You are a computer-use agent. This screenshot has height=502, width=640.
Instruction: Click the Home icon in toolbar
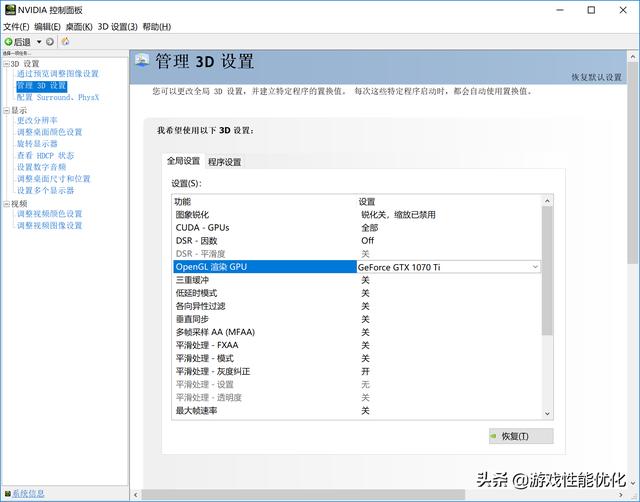coord(65,41)
